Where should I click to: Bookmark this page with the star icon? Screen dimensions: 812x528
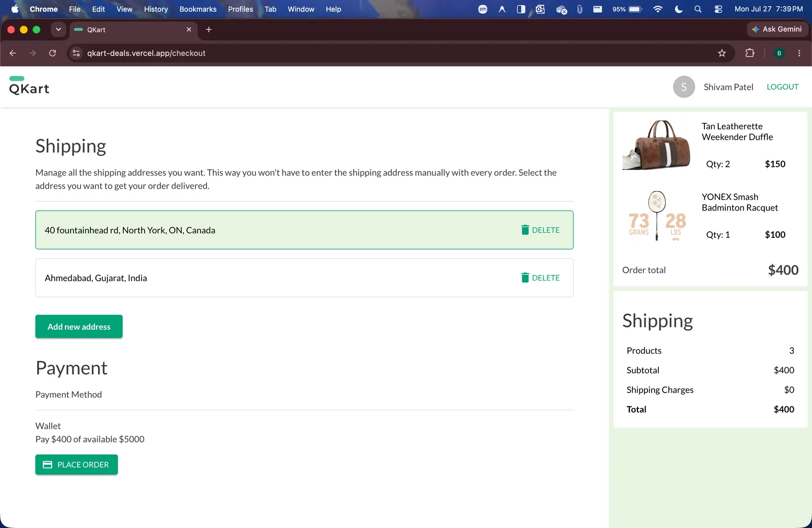[x=722, y=53]
